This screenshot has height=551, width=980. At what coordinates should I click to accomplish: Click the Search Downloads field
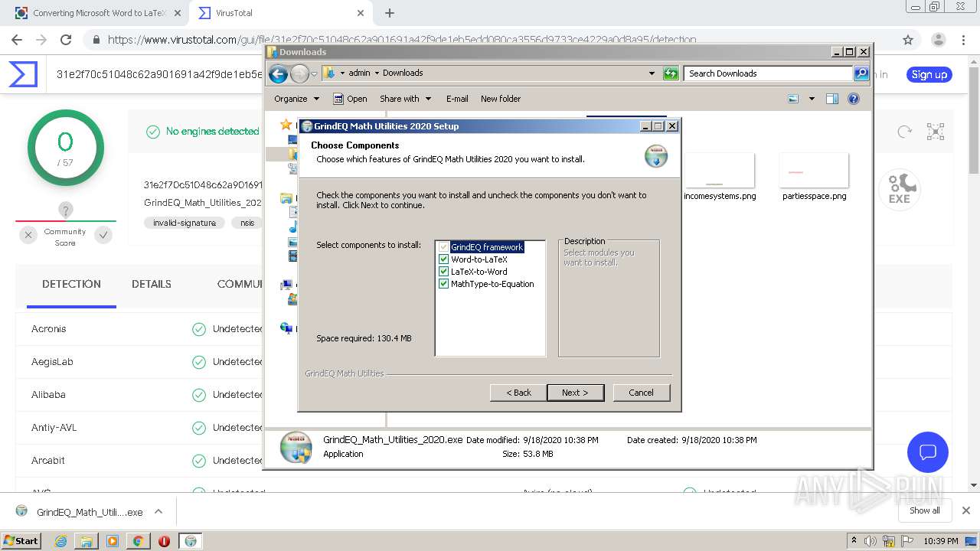768,73
